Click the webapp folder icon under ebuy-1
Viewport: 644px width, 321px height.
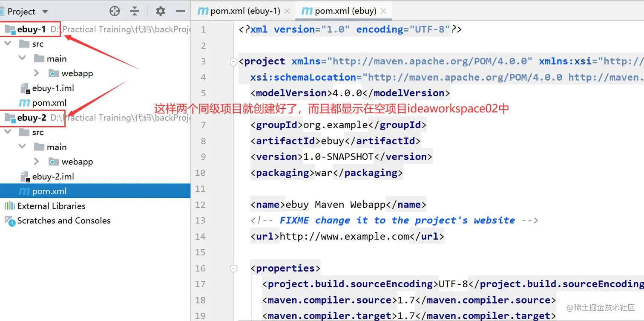pyautogui.click(x=53, y=73)
